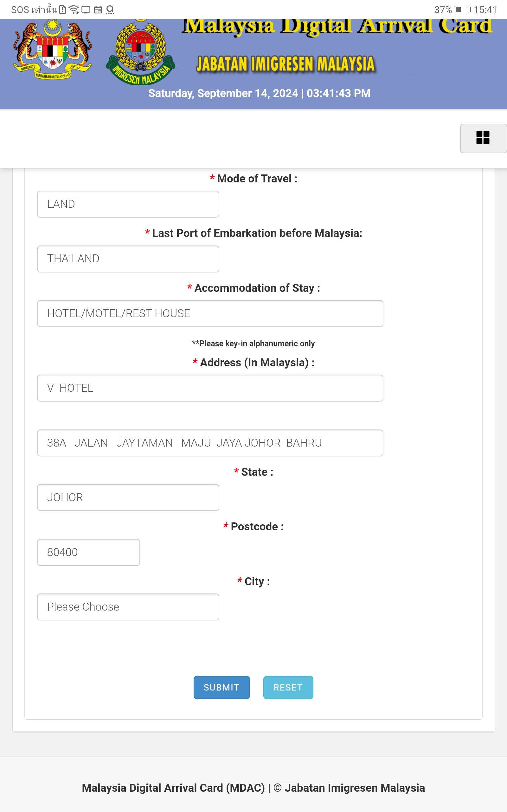
Task: Tap the calendar notification icon
Action: 98,10
